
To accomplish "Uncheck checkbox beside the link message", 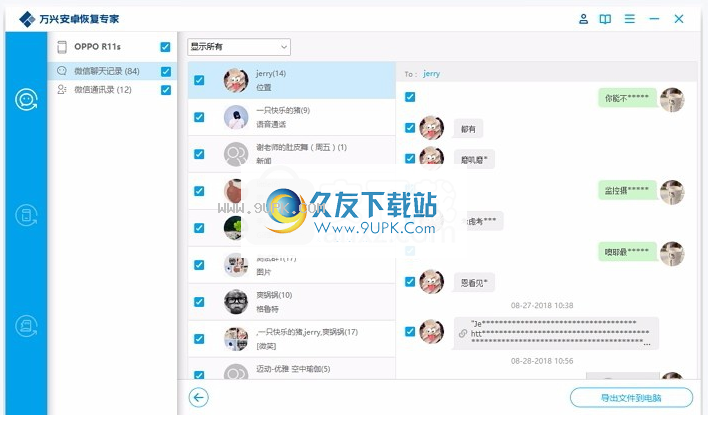I will pos(410,332).
